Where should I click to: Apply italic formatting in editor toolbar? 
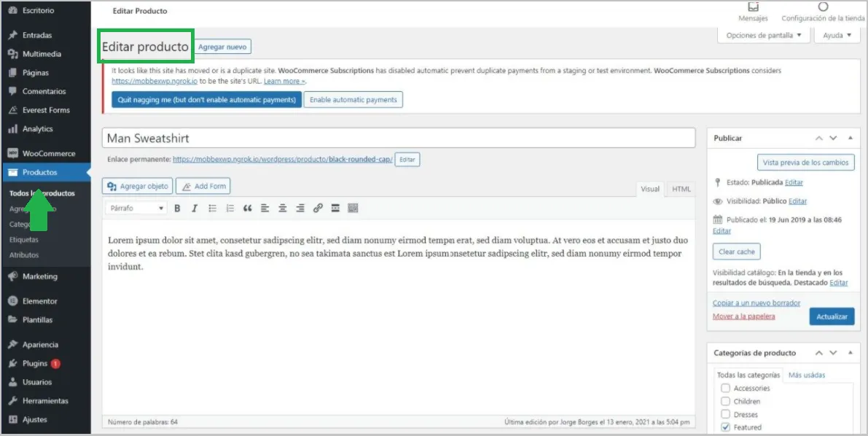pyautogui.click(x=195, y=209)
